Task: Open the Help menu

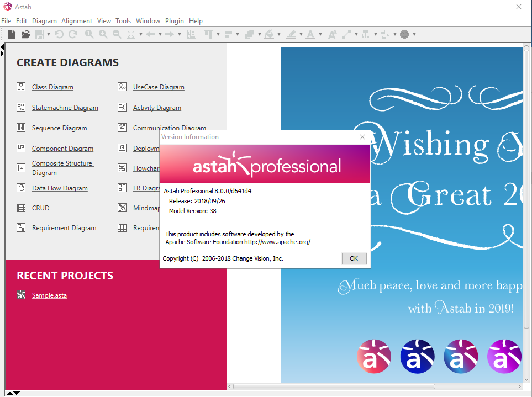Action: pos(196,20)
